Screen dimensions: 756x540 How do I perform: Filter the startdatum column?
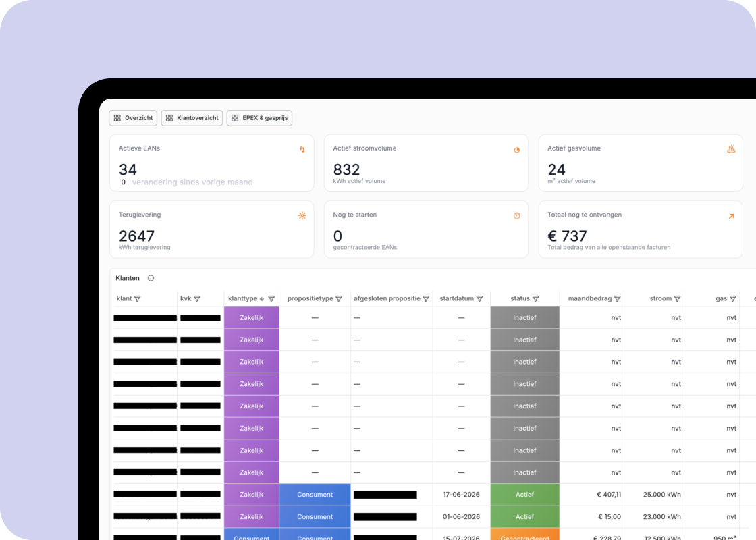tap(479, 299)
